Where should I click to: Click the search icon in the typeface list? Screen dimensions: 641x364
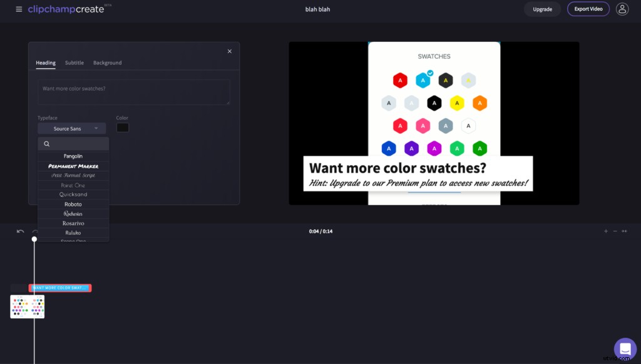(46, 143)
